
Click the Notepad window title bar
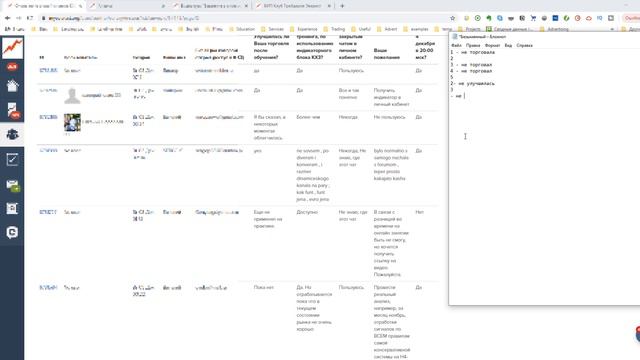(545, 37)
